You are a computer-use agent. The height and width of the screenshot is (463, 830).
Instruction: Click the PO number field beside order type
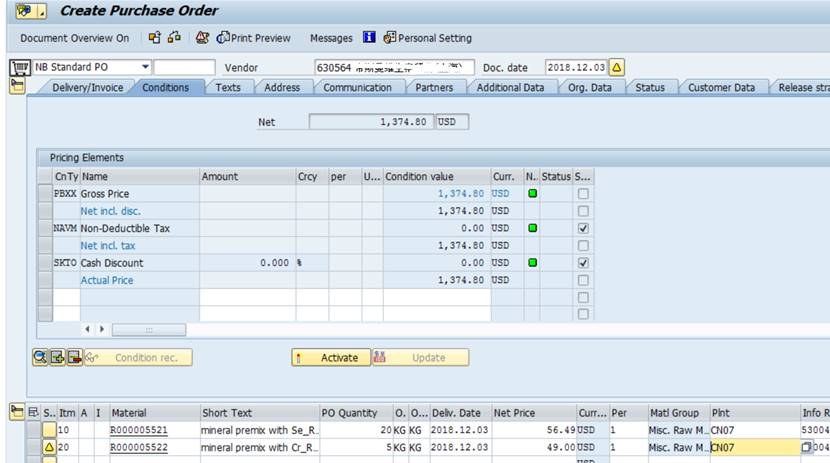coord(184,67)
